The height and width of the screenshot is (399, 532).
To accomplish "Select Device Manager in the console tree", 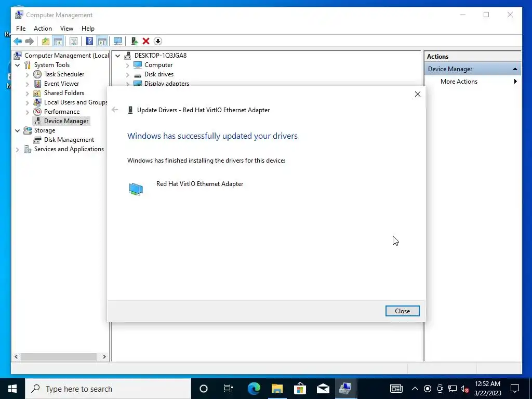I will (66, 121).
